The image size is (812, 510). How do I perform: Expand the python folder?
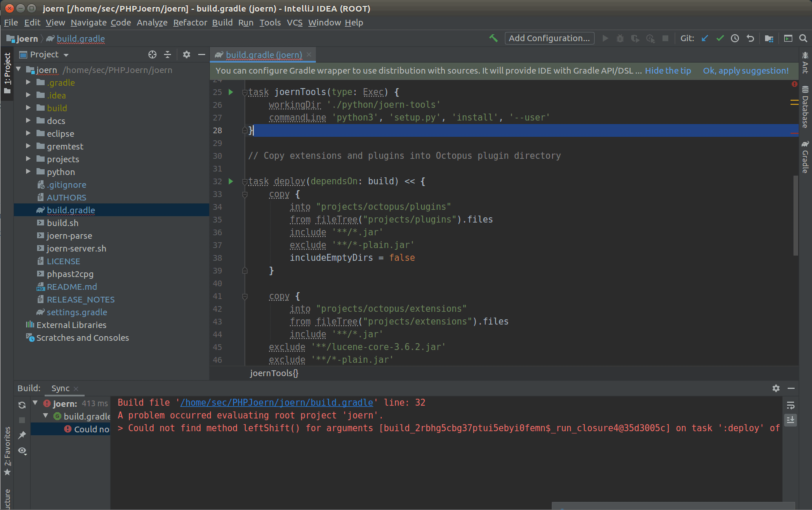[28, 172]
